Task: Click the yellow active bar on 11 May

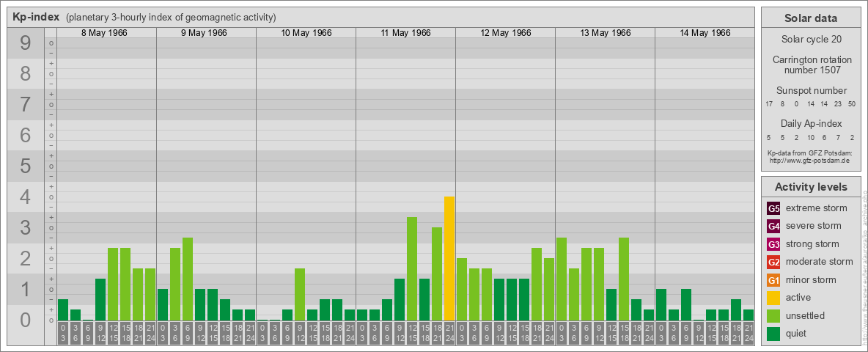Action: pyautogui.click(x=449, y=258)
